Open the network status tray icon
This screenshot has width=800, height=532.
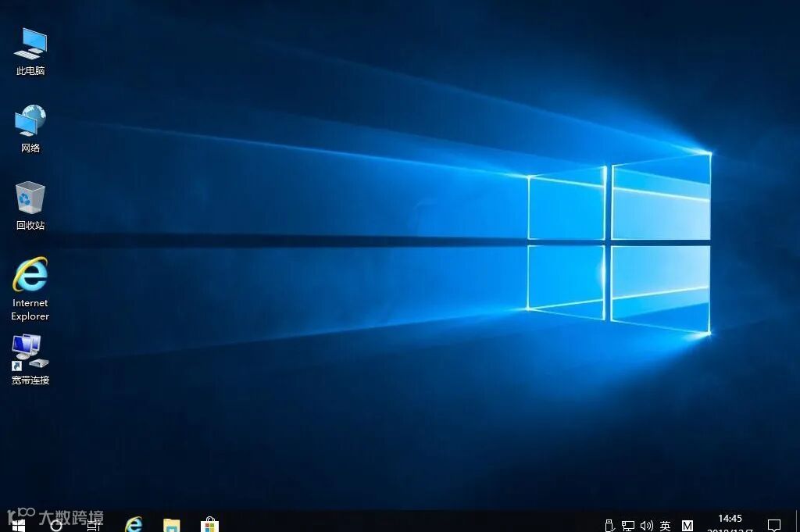(x=627, y=526)
